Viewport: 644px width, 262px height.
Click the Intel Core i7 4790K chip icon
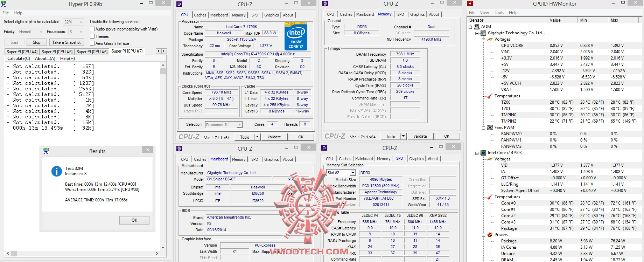pyautogui.click(x=483, y=153)
